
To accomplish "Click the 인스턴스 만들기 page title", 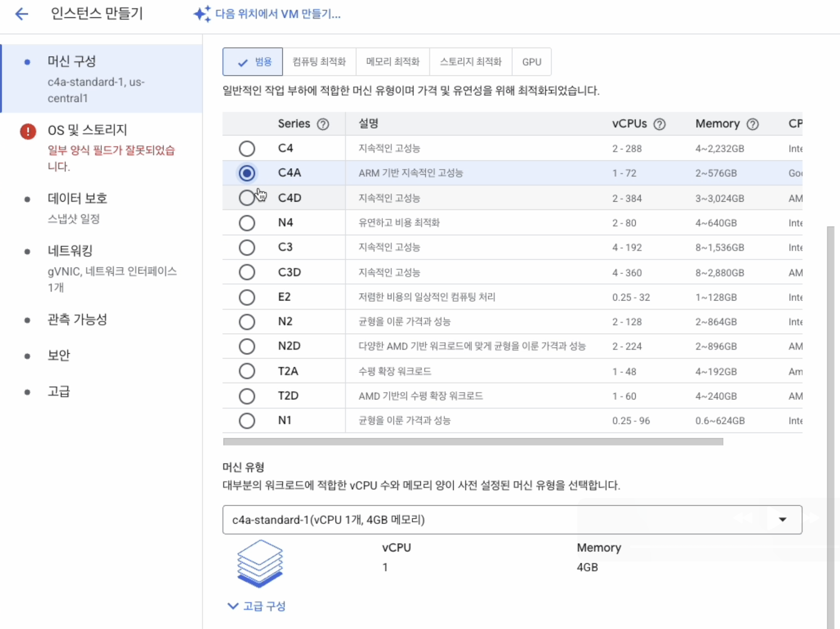I will coord(97,14).
